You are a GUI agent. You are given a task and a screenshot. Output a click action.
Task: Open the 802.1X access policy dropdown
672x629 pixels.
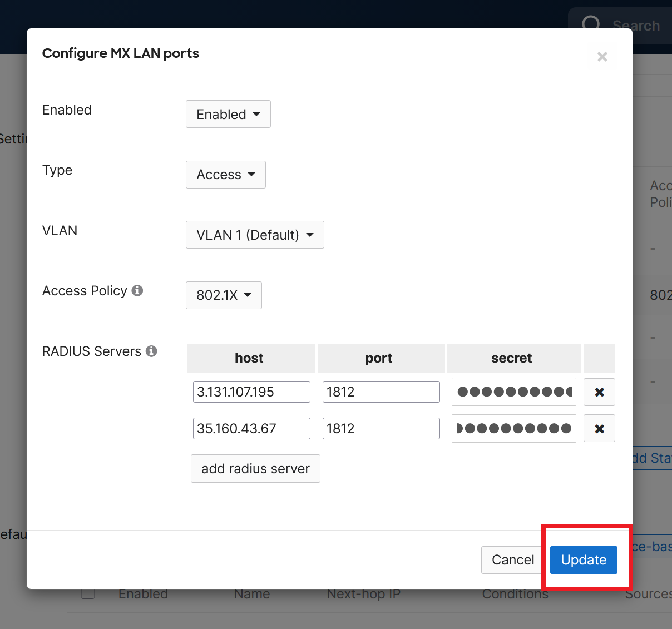[x=224, y=295]
